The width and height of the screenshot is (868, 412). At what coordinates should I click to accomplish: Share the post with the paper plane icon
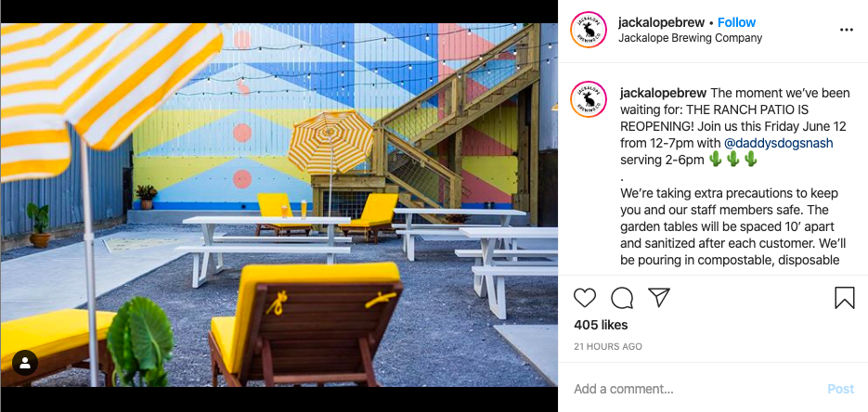(x=659, y=298)
